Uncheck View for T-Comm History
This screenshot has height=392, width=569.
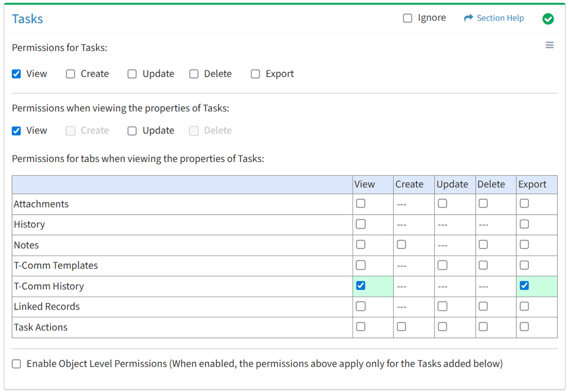click(360, 286)
